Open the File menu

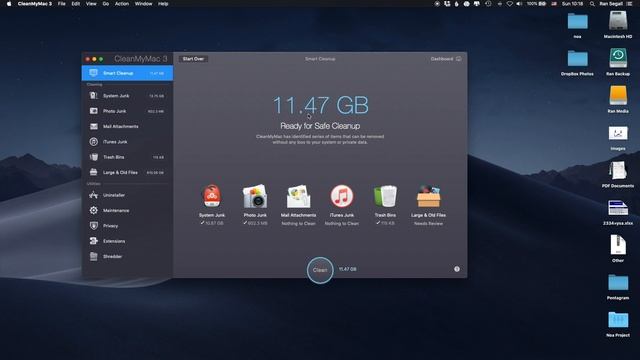(x=62, y=4)
